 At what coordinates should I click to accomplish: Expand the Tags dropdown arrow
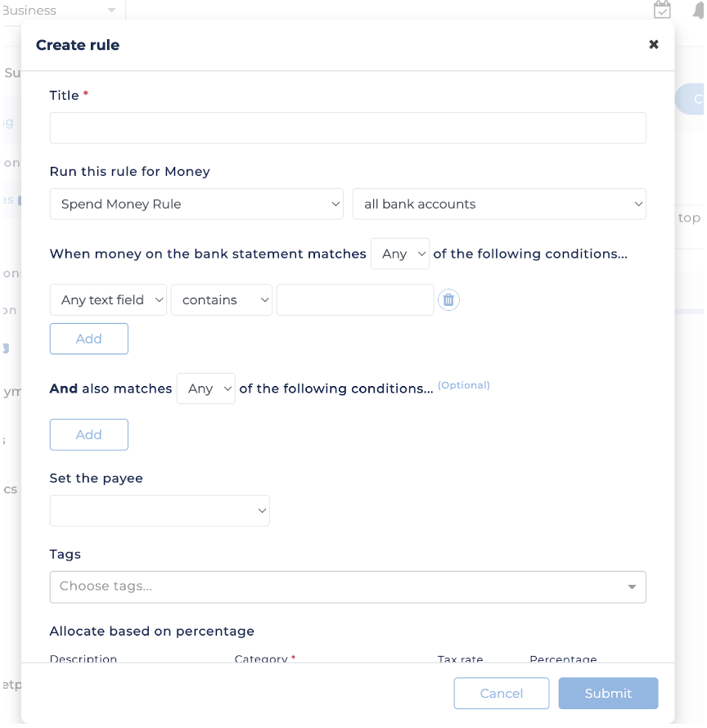click(x=632, y=587)
